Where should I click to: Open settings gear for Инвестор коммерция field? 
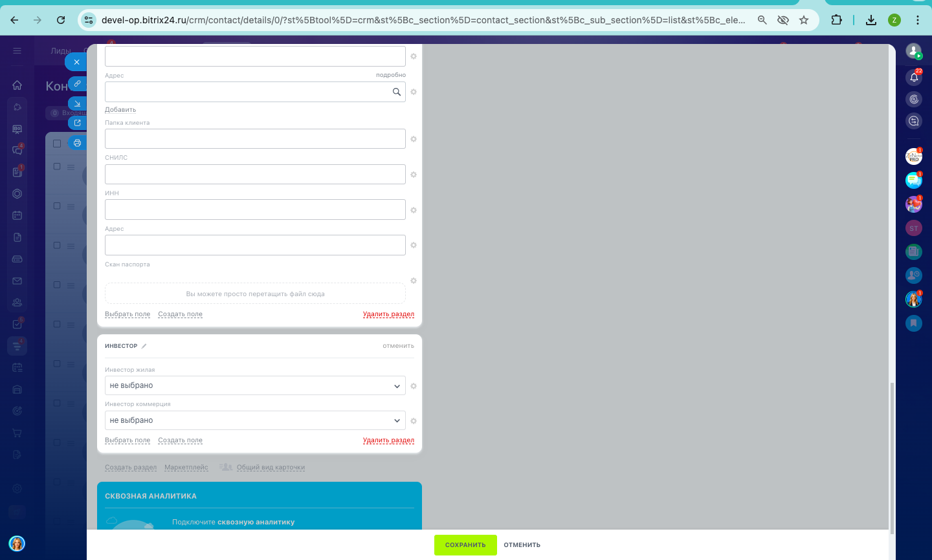click(414, 421)
